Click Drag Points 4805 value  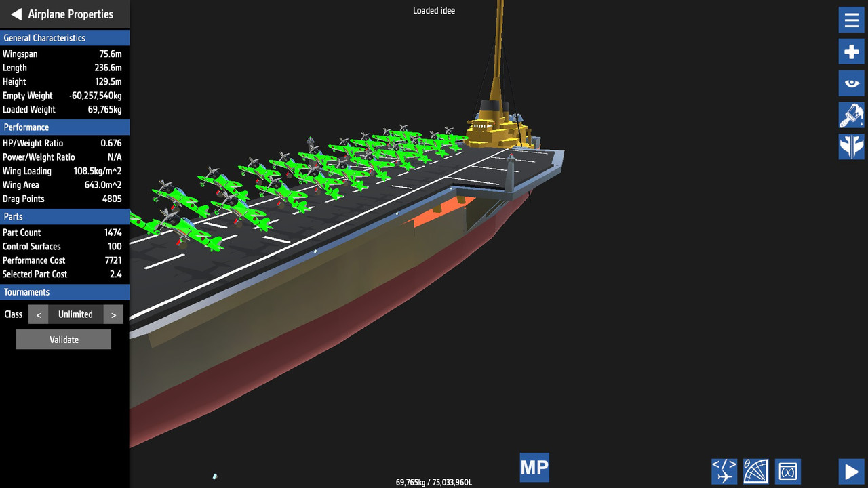click(112, 199)
